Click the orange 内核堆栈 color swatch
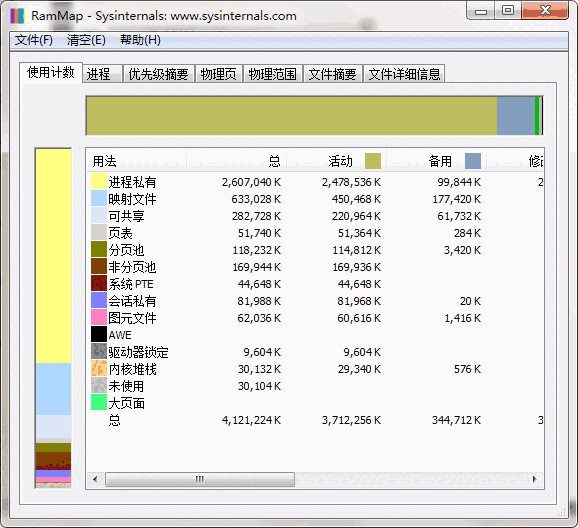 (99, 368)
